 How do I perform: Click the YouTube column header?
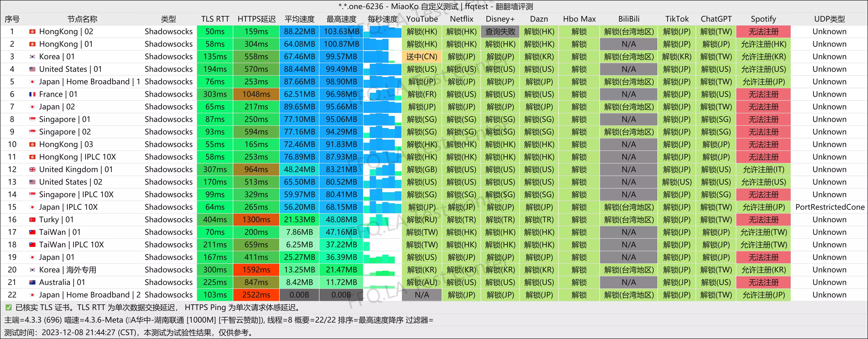422,19
